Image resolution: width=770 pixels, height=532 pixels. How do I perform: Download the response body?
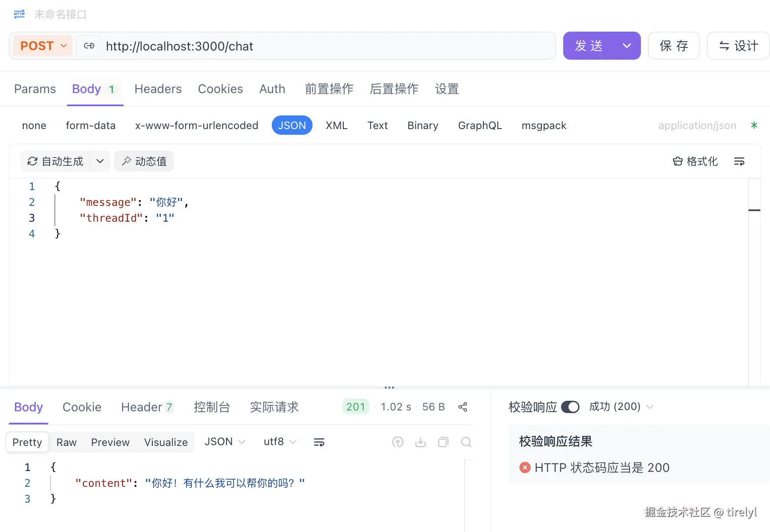tap(421, 442)
